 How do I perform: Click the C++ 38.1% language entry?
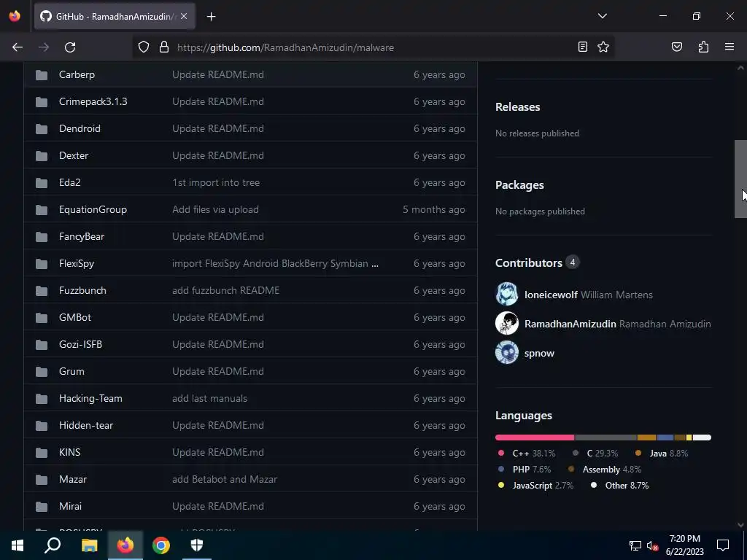pyautogui.click(x=527, y=454)
